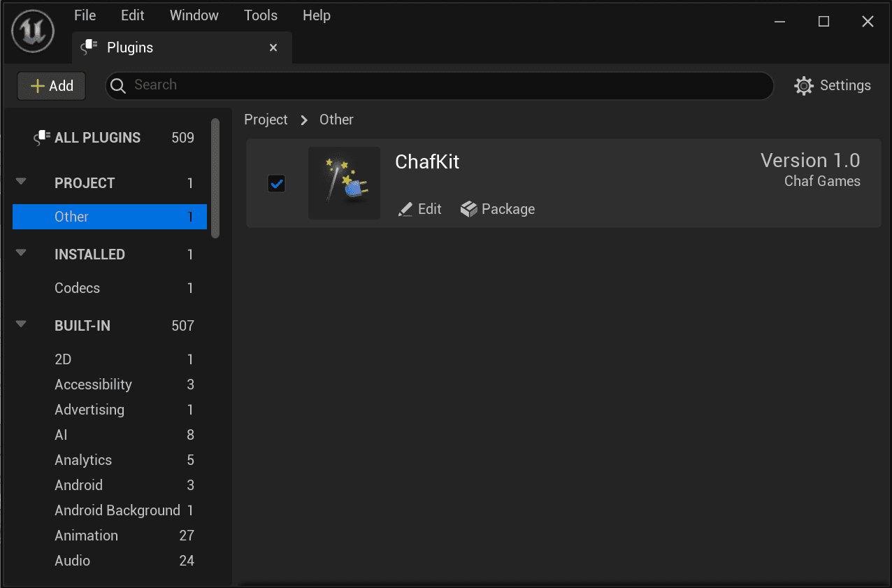Click the plug icon next to All Plugins
This screenshot has height=588, width=892.
pos(42,138)
